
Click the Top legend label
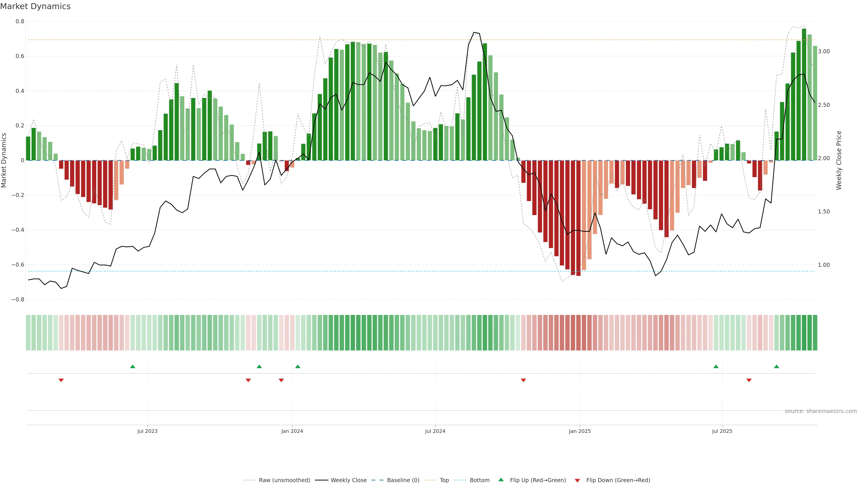tap(444, 480)
